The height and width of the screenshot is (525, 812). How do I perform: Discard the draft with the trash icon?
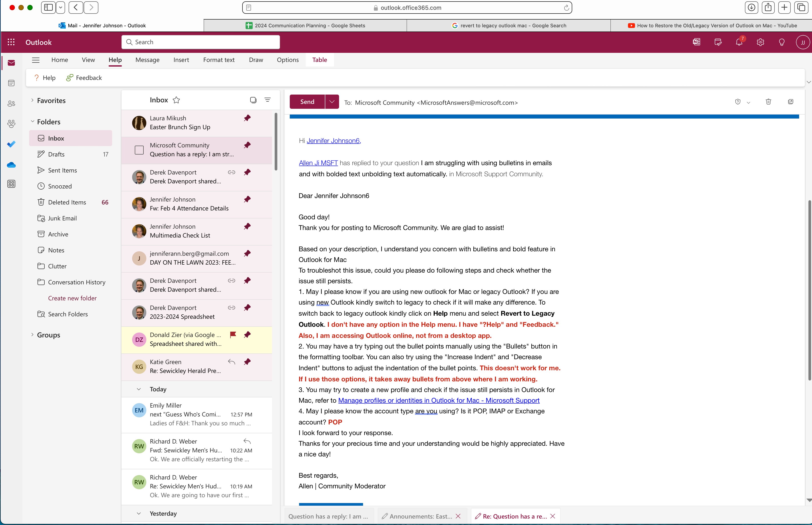[768, 102]
